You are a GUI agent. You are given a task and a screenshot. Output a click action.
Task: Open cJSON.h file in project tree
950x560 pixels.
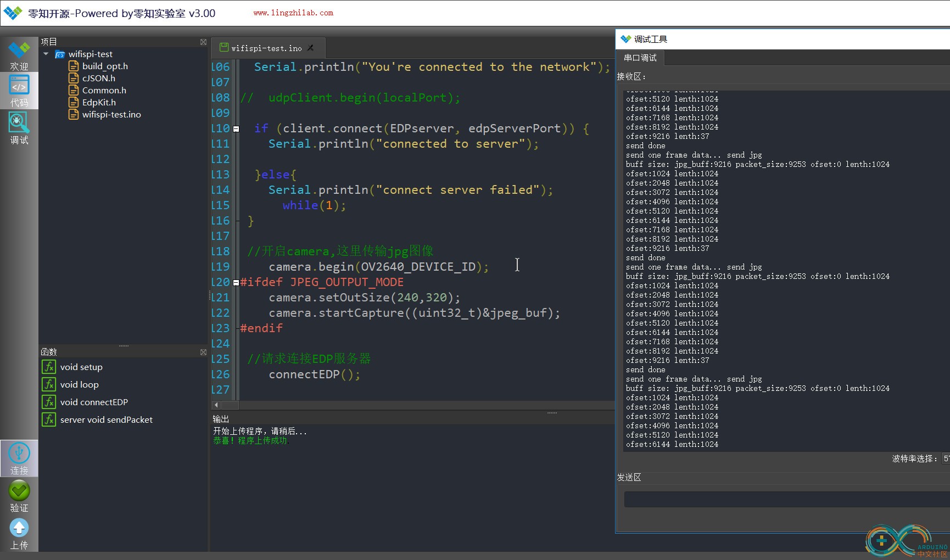point(99,78)
